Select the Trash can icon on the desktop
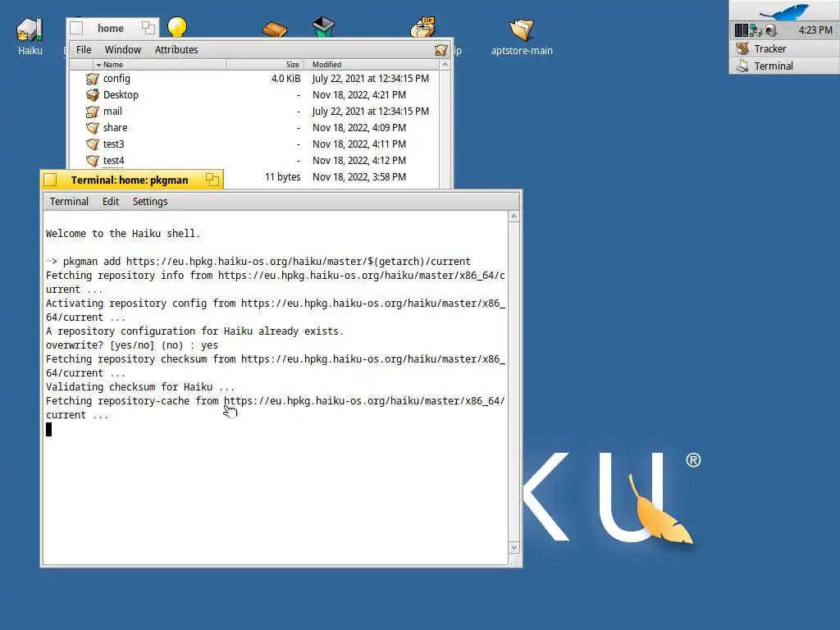Viewport: 840px width, 630px height. click(323, 27)
